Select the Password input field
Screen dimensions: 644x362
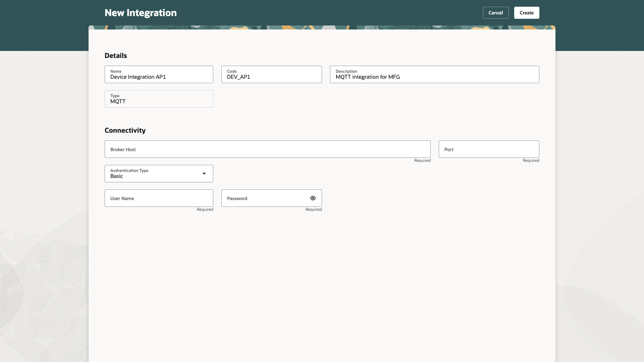(x=265, y=198)
